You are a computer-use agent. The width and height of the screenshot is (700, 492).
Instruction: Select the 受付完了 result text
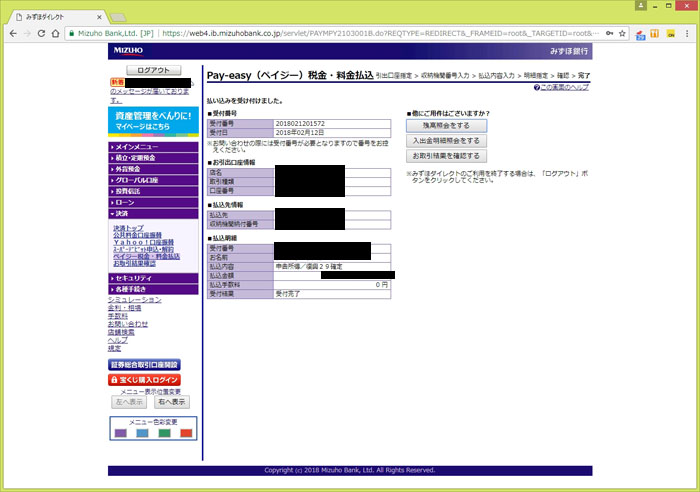pos(288,294)
